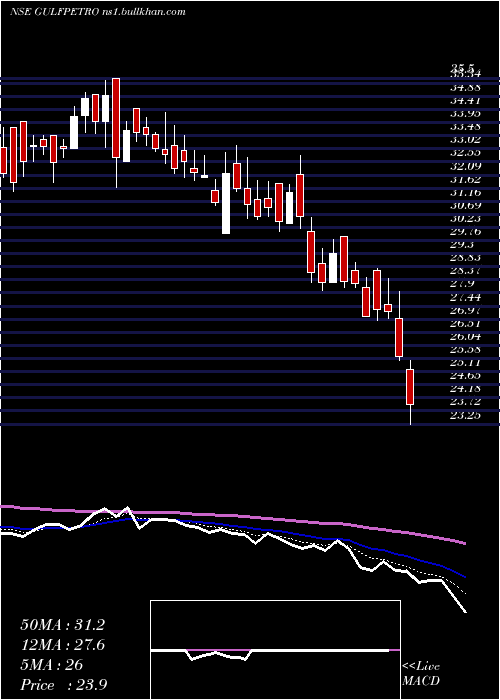Click the 5MA : 26 readout
This screenshot has width=500, height=700.
click(52, 665)
